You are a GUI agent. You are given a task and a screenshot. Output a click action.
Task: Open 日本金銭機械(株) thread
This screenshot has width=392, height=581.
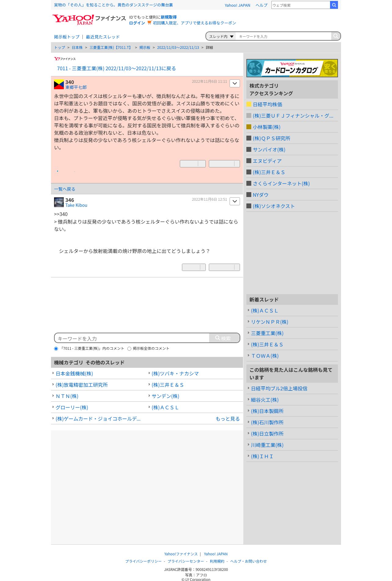[74, 374]
